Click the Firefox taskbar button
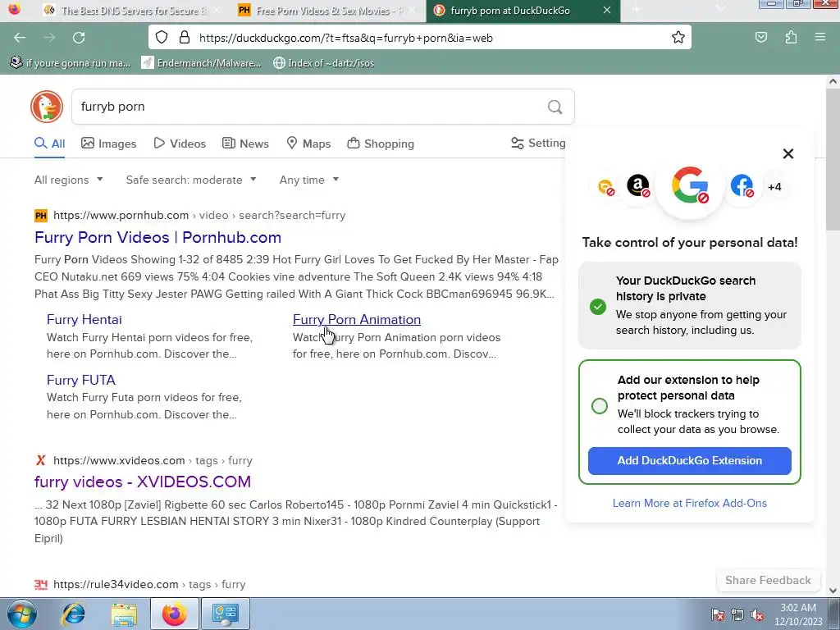The image size is (840, 630). click(175, 614)
